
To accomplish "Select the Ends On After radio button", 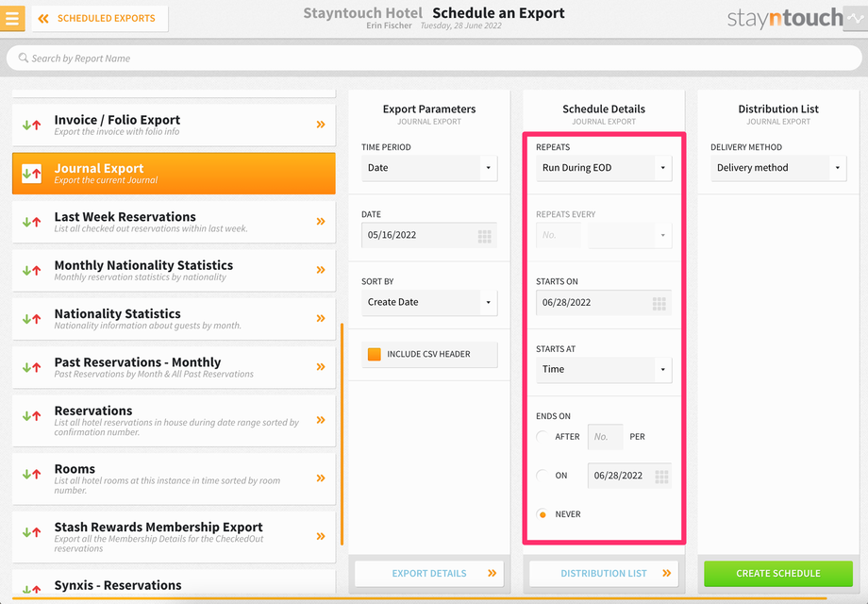I will [542, 436].
